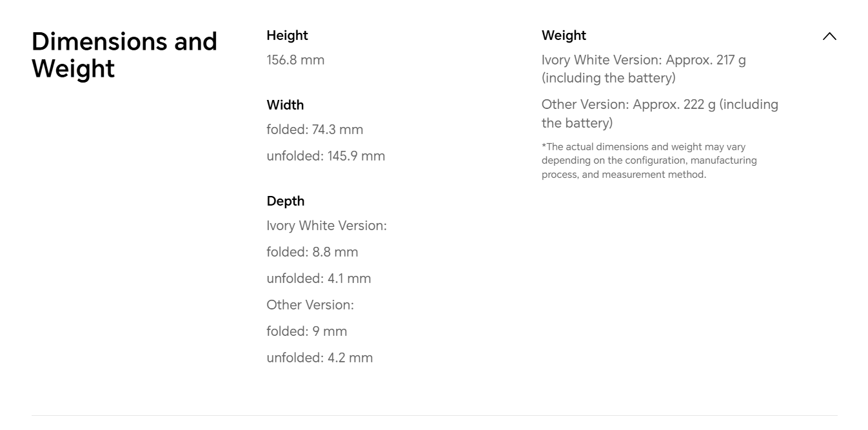
Task: Click the "(including the battery)" text under Ivory White
Action: coord(608,78)
